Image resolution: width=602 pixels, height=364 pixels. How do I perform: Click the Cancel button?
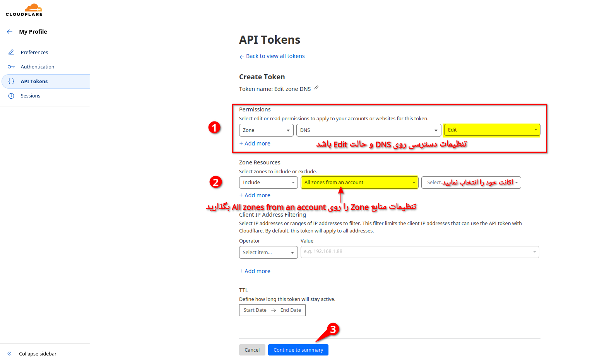[x=252, y=350]
